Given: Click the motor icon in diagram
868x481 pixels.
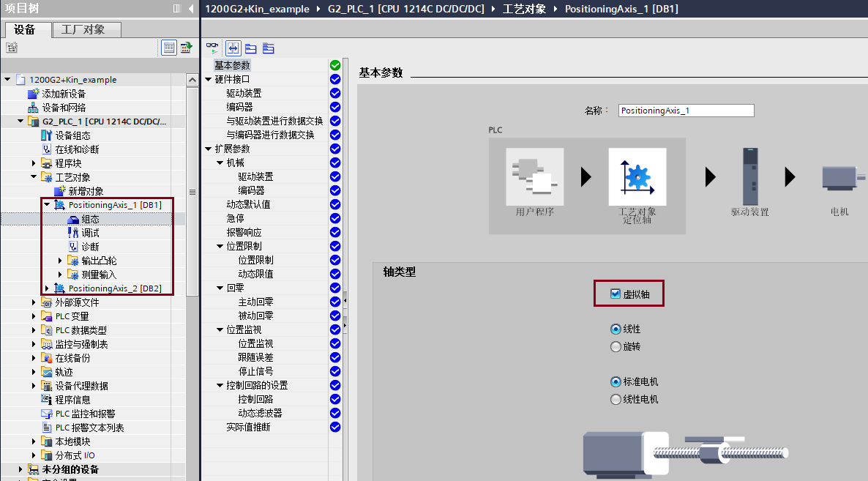Looking at the screenshot, I should [839, 177].
